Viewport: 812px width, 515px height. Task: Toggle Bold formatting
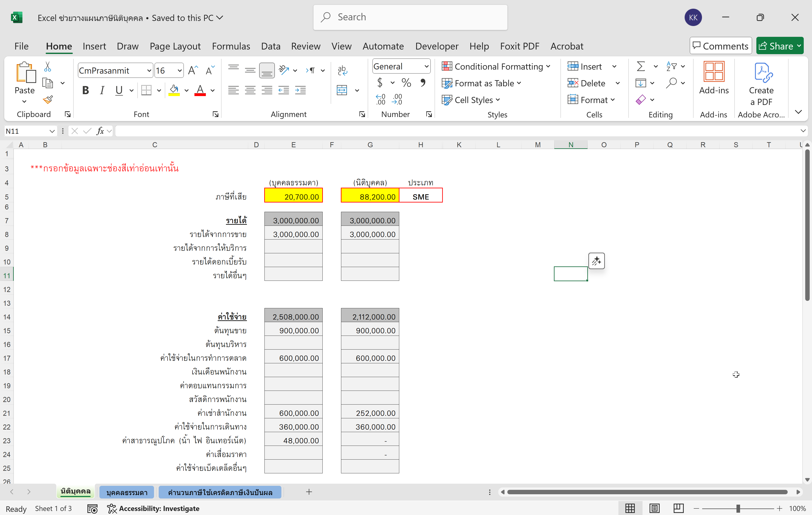coord(86,90)
